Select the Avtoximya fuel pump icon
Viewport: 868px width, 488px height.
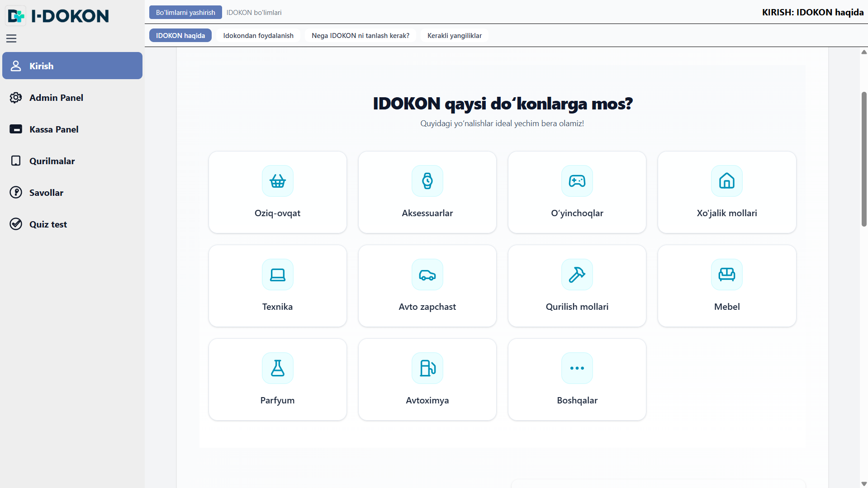point(427,369)
